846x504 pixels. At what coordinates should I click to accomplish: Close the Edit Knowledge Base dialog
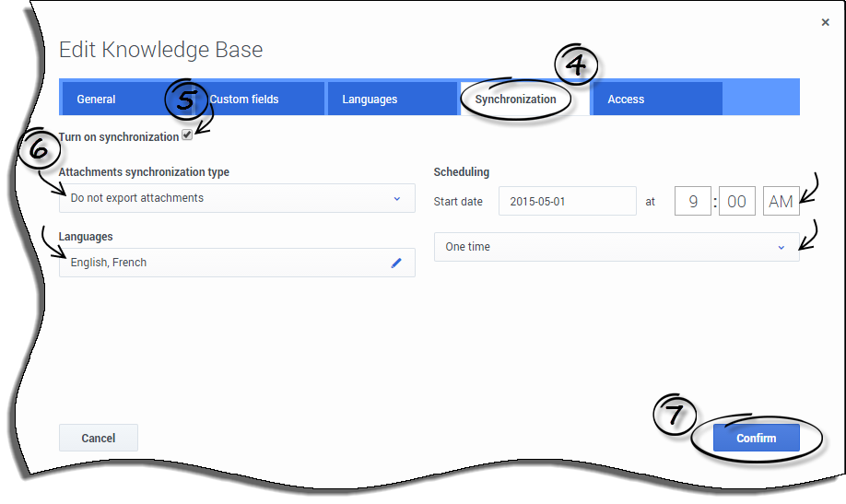coord(825,22)
